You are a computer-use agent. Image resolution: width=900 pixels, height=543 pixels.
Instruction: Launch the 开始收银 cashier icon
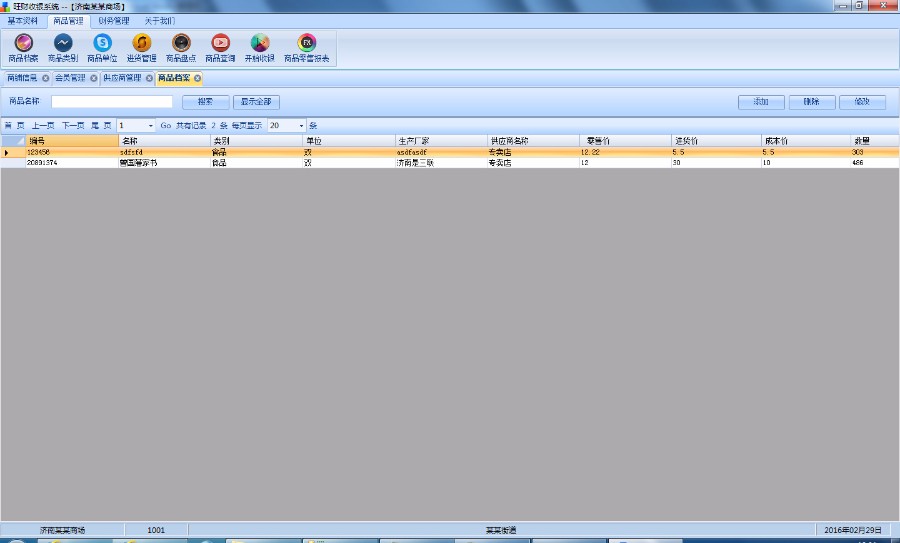point(260,43)
